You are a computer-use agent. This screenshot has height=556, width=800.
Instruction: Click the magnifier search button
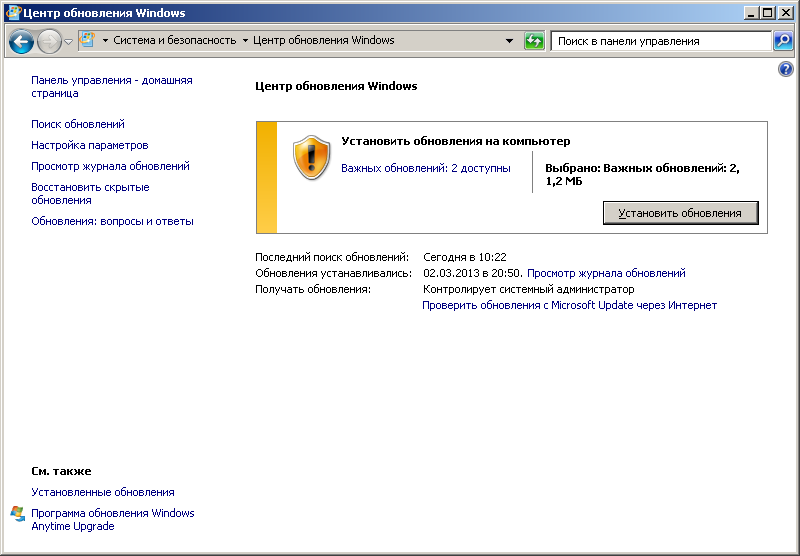coord(783,41)
